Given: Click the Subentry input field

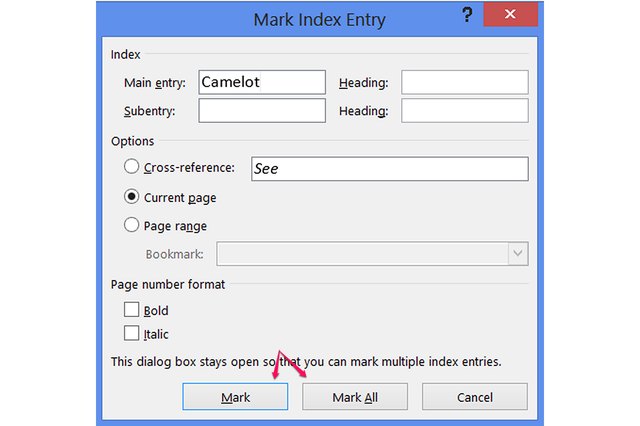Looking at the screenshot, I should click(x=262, y=111).
